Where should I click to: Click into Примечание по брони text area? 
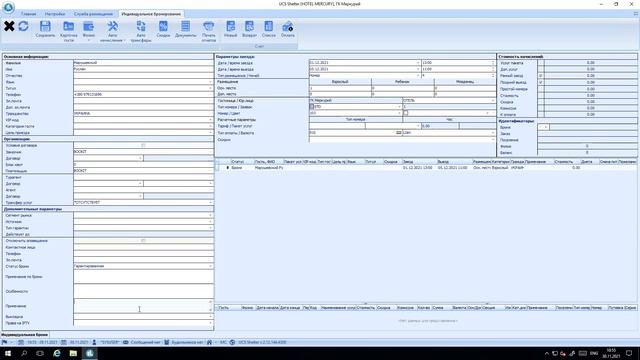(143, 277)
